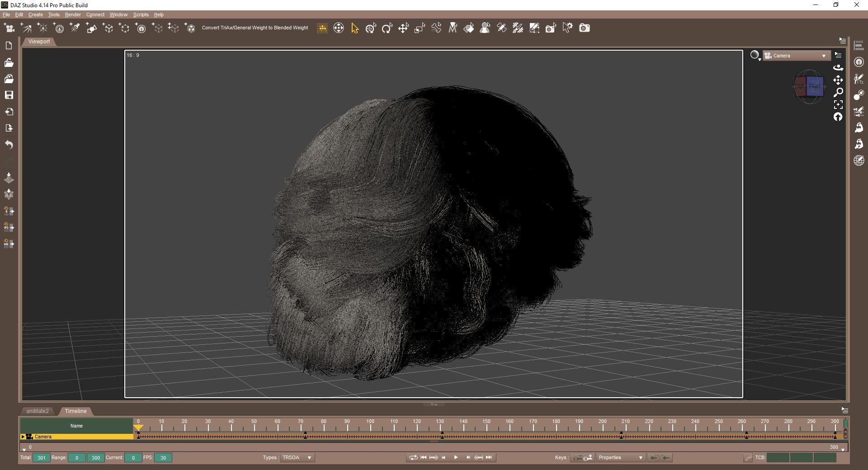Click the orbit camera control in the viewport

pos(838,67)
